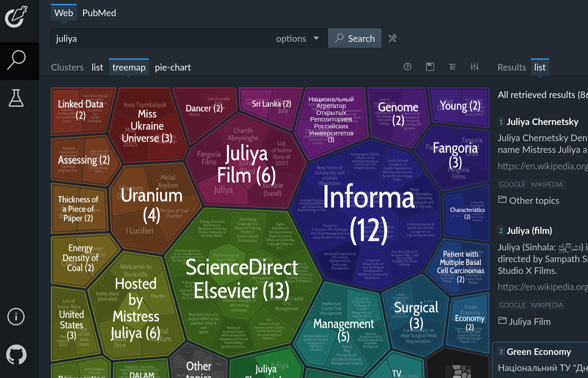588x378 pixels.
Task: Switch to the Web source tab
Action: 64,13
